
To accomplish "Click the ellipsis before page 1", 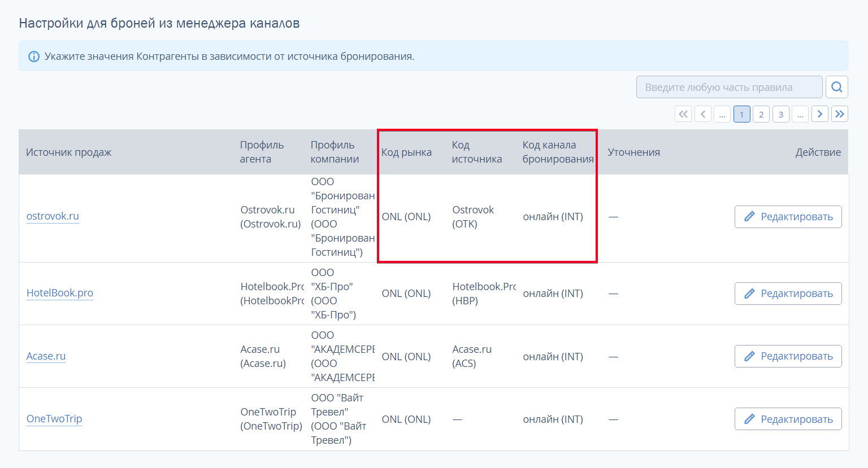I will coord(722,114).
